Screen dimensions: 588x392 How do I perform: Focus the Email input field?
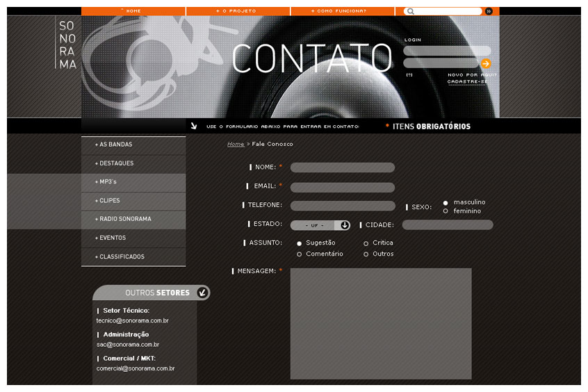343,187
